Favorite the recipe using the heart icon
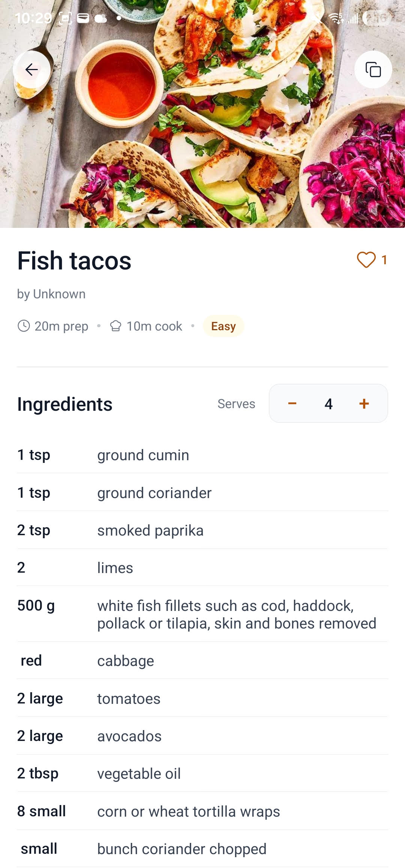The image size is (405, 868). pos(367,260)
